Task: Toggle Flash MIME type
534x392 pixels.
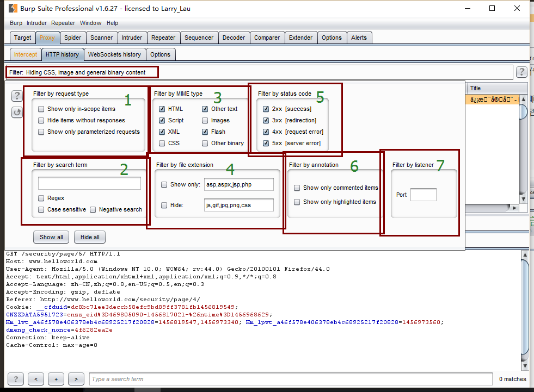Action: coord(205,132)
